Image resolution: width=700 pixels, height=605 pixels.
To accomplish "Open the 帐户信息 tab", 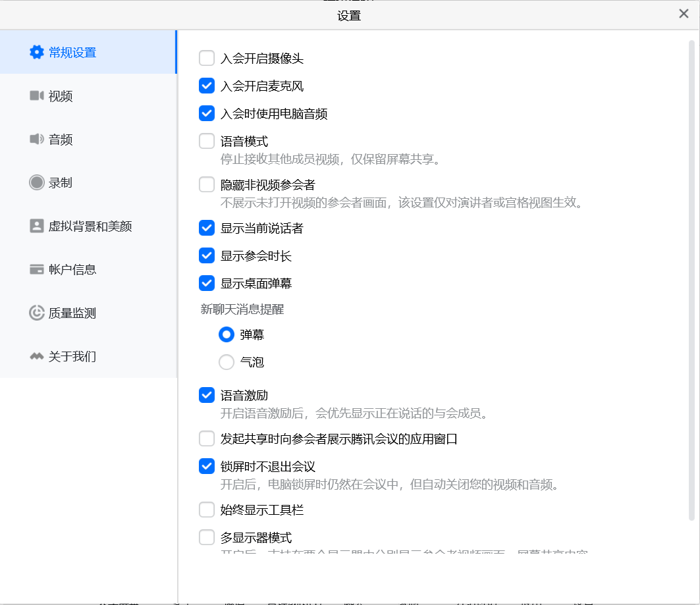I will point(88,269).
